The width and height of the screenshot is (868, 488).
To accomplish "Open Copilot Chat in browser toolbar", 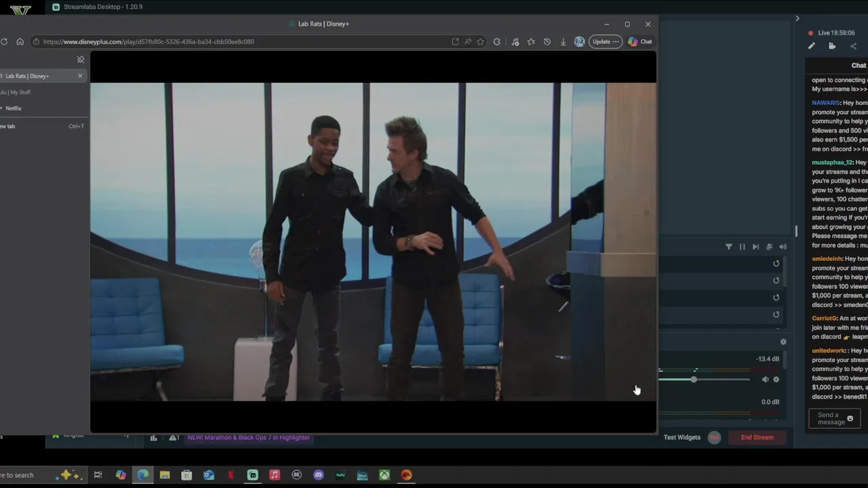I will click(x=640, y=41).
